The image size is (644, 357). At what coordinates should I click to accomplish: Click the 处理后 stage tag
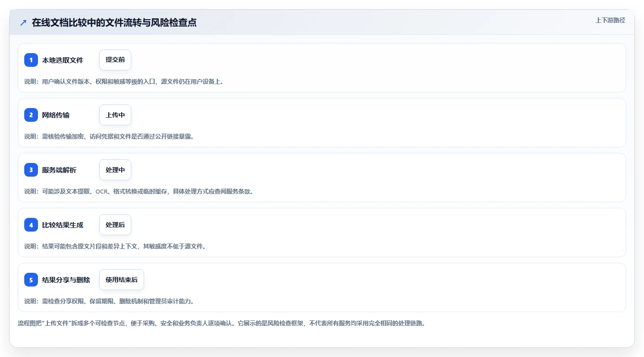(115, 225)
